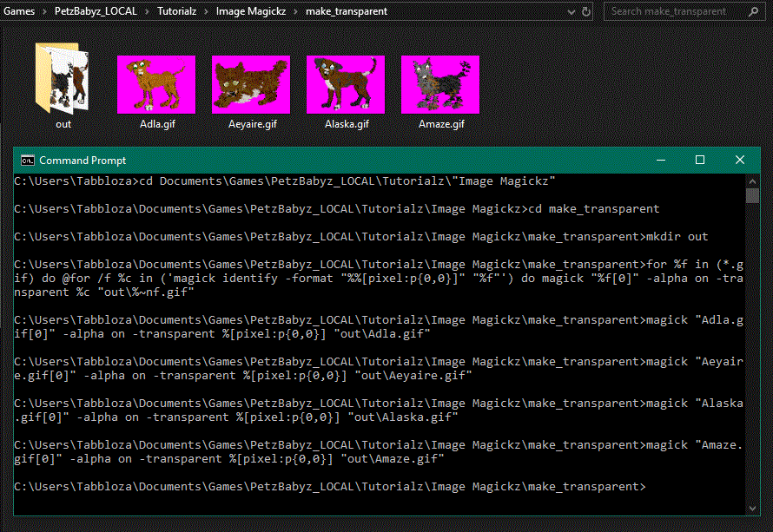Jump to Tutorialz in the address path
The height and width of the screenshot is (532, 773).
[176, 12]
